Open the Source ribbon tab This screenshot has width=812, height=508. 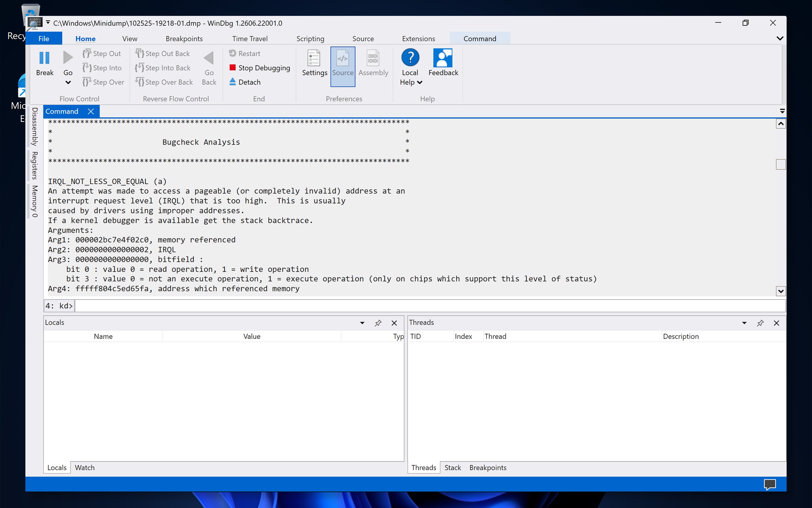[x=363, y=38]
